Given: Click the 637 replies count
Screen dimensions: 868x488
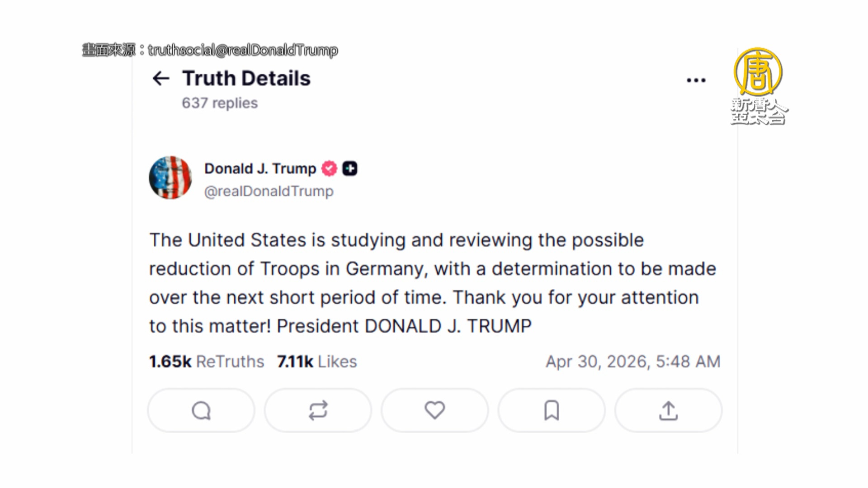Looking at the screenshot, I should (x=220, y=103).
